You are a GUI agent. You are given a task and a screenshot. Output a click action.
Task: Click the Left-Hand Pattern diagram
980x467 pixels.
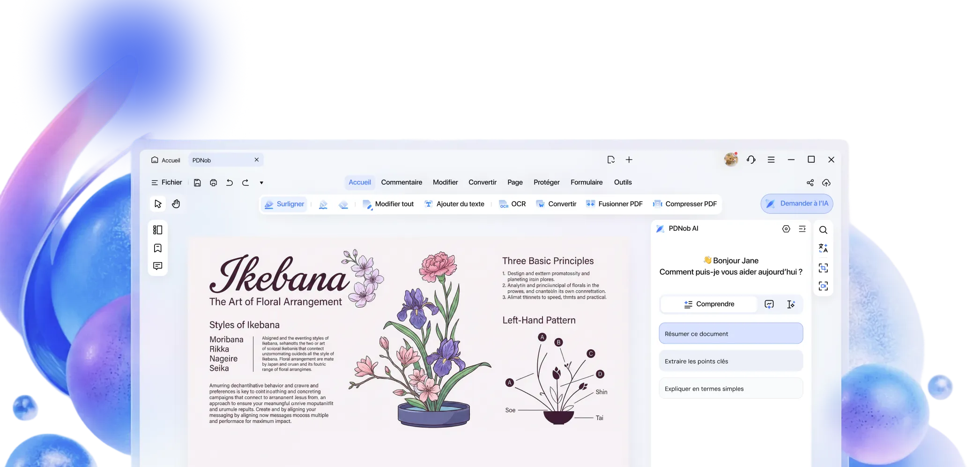(557, 379)
